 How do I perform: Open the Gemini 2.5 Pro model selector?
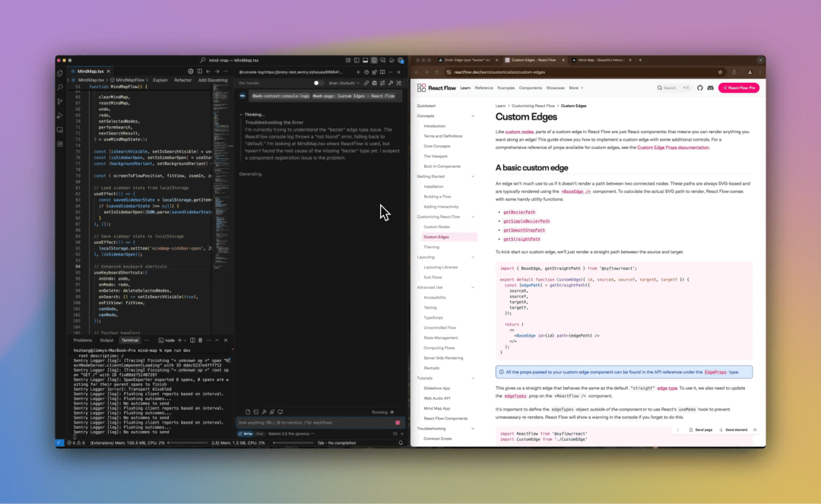point(287,433)
